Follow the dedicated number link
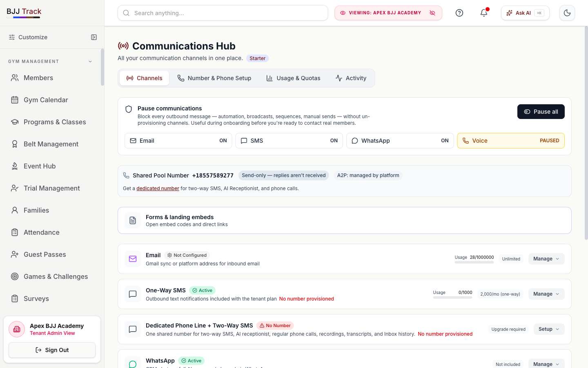Image resolution: width=588 pixels, height=368 pixels. (x=158, y=188)
